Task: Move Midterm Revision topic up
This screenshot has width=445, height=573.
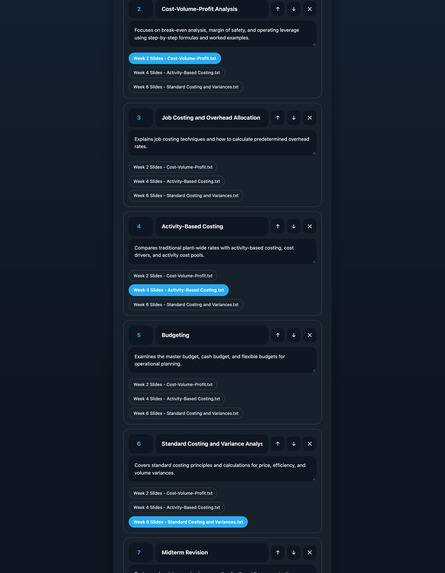Action: [278, 553]
